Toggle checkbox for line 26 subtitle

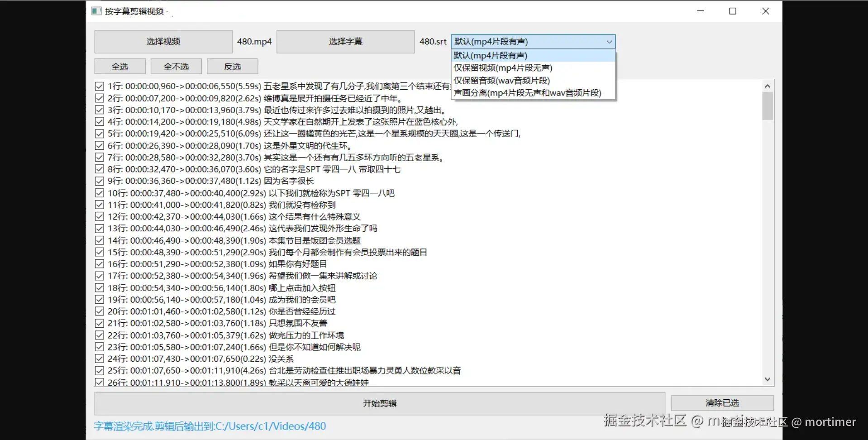tap(99, 382)
